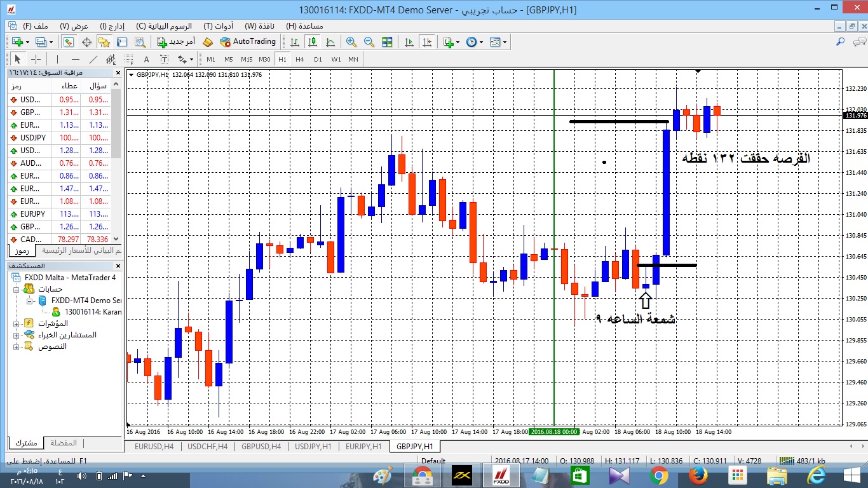The image size is (868, 488).
Task: Open Windows Store from the taskbar
Action: point(580,475)
